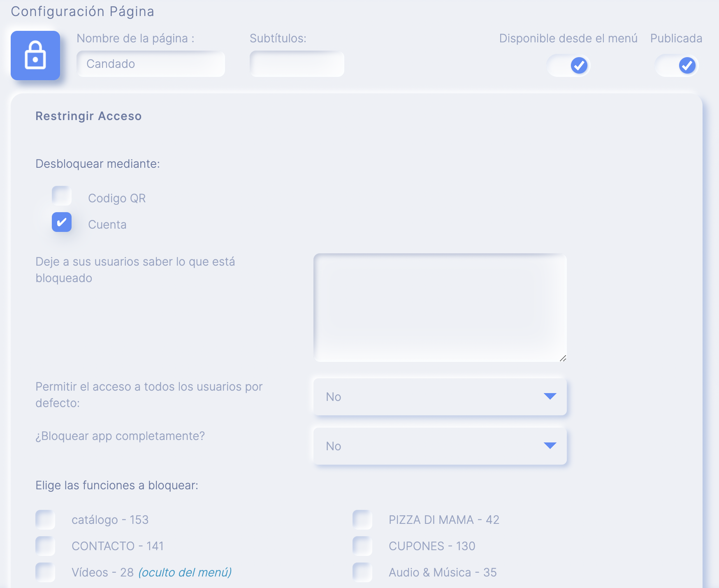The image size is (719, 588).
Task: Check the CUPONES - 130 checkbox
Action: (362, 546)
